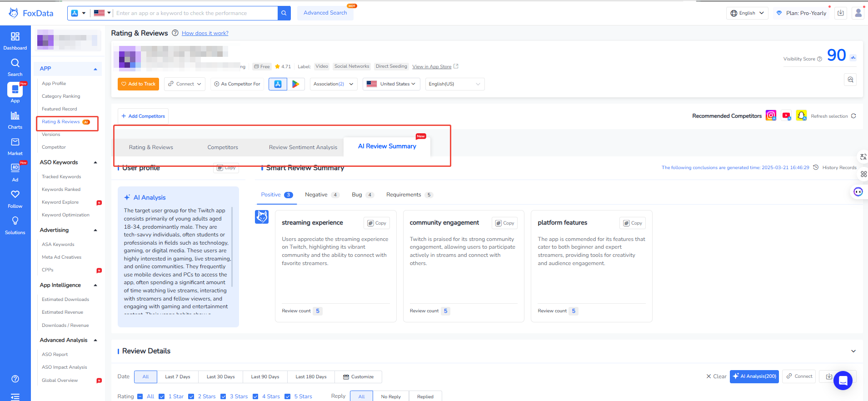Select the Requirements reviews tab

409,195
